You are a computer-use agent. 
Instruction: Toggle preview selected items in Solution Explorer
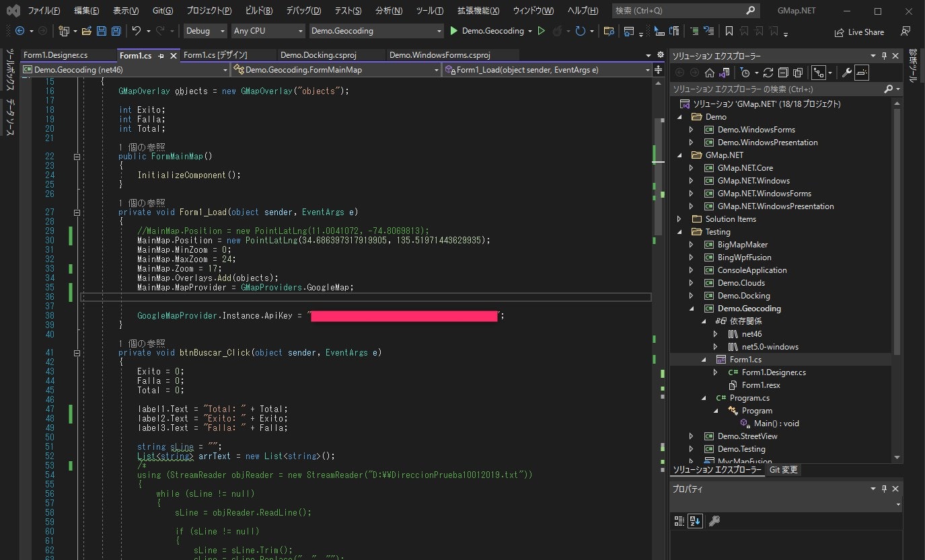[862, 73]
